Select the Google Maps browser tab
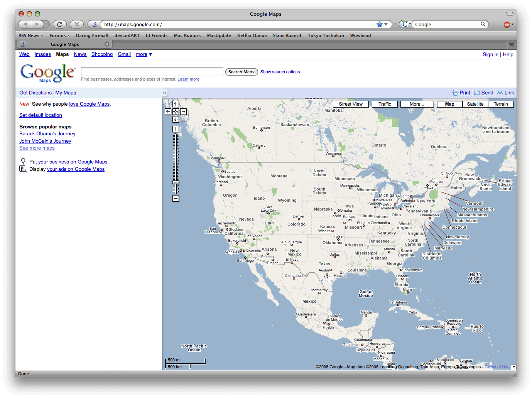Screen dimensions: 532x398 point(65,44)
